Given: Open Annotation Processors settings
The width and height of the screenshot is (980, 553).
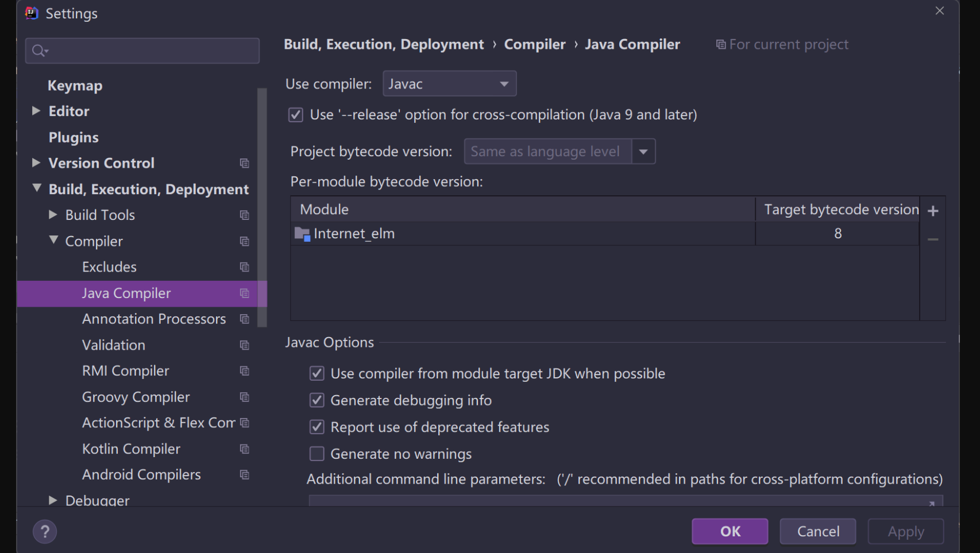Looking at the screenshot, I should tap(154, 319).
